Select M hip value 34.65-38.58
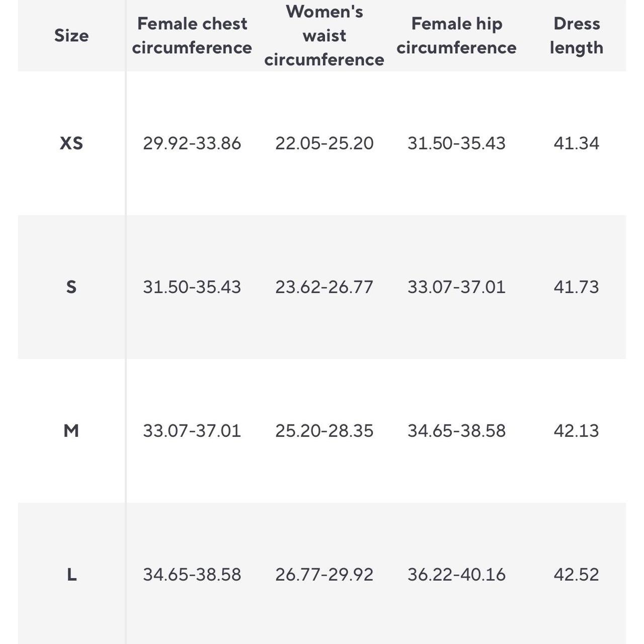 [456, 431]
